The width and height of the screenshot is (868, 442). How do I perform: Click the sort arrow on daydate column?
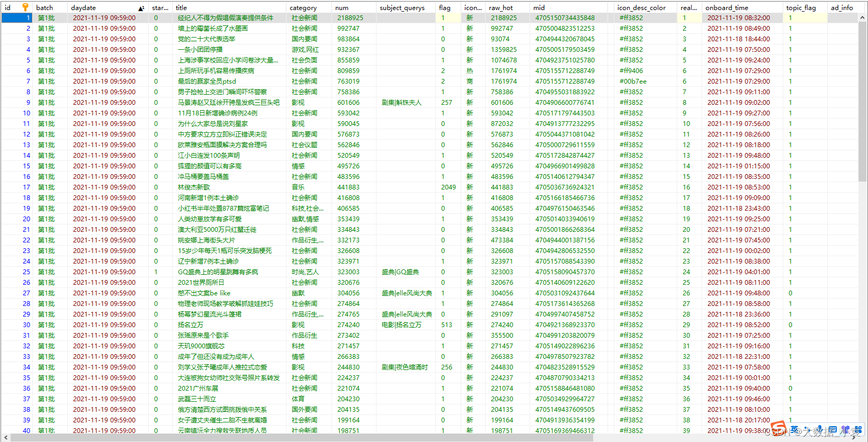(141, 8)
